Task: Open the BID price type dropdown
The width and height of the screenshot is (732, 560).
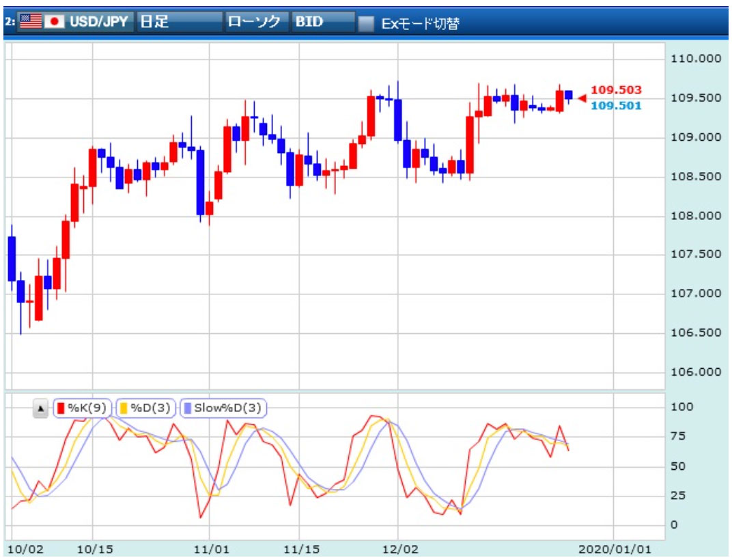Action: tap(324, 21)
